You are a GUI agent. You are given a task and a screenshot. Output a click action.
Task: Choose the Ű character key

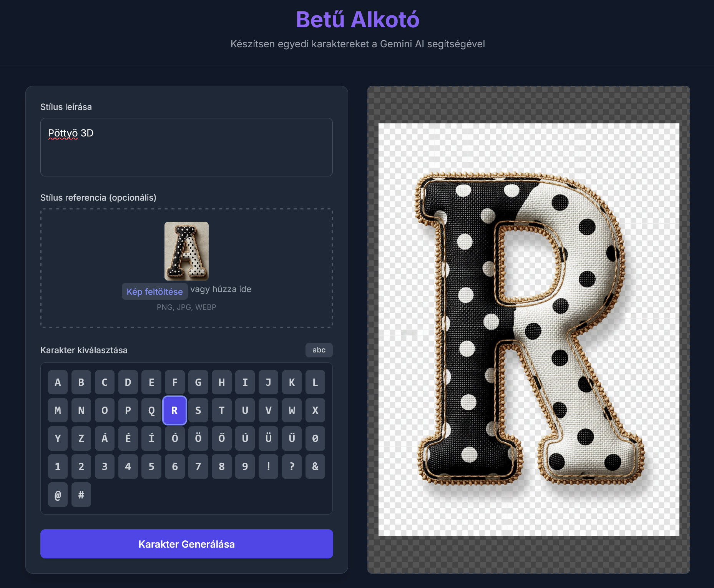pyautogui.click(x=292, y=439)
